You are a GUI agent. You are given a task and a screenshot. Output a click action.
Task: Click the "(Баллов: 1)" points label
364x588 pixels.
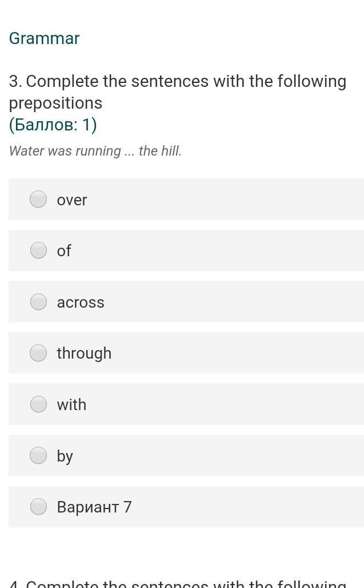pos(53,125)
